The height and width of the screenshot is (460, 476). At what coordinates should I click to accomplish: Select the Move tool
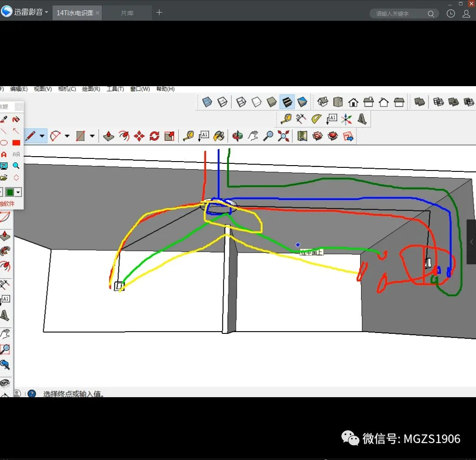[139, 136]
